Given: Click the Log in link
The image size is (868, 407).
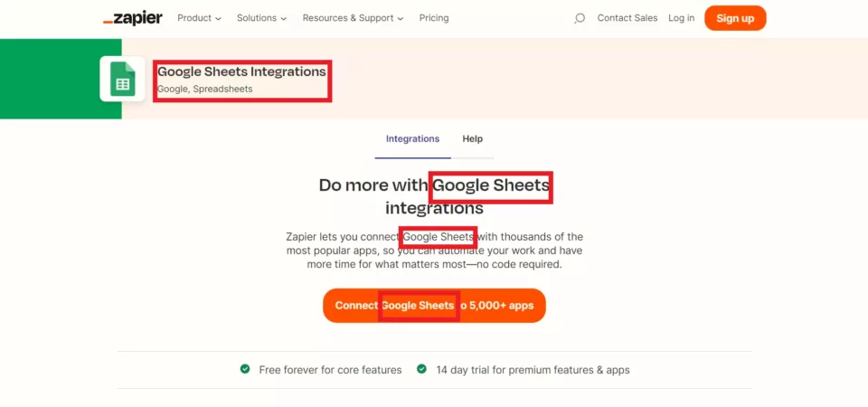Looking at the screenshot, I should (x=681, y=18).
